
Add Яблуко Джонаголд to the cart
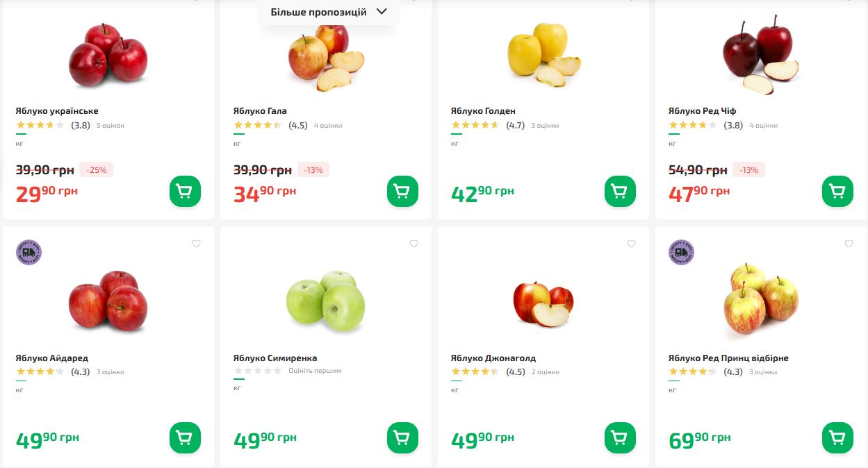point(620,437)
